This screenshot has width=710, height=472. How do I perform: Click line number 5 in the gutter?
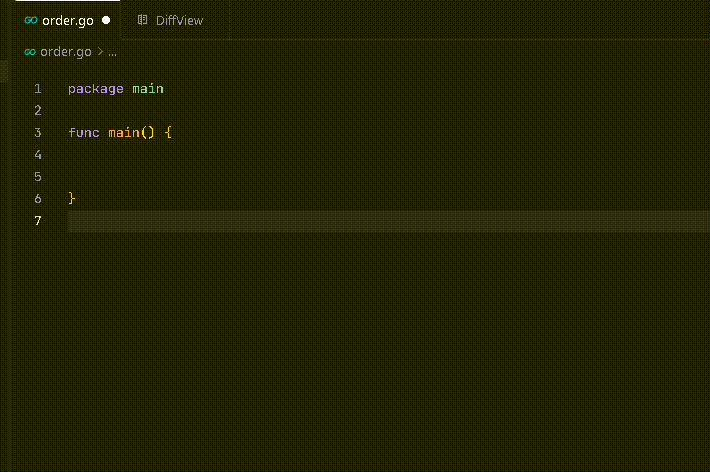click(38, 177)
